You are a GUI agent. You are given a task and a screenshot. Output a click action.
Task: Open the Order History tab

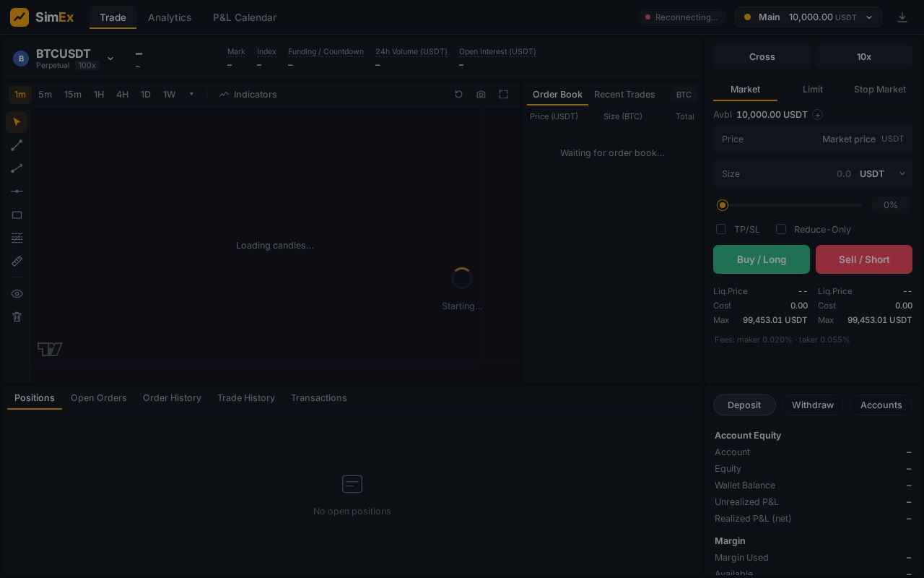(172, 398)
